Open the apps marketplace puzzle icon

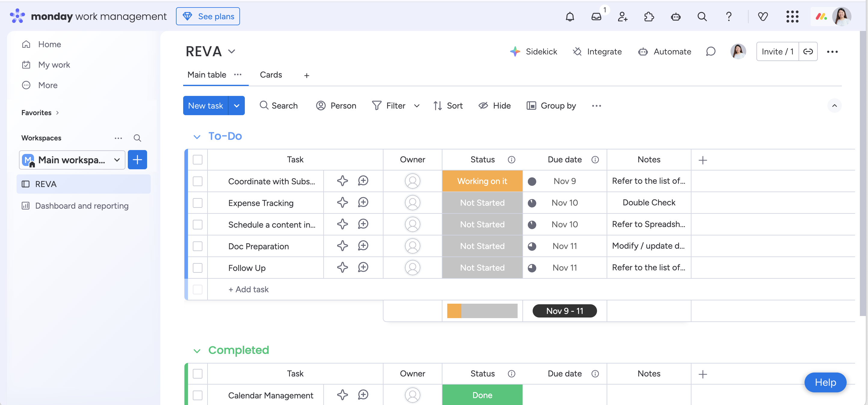649,17
